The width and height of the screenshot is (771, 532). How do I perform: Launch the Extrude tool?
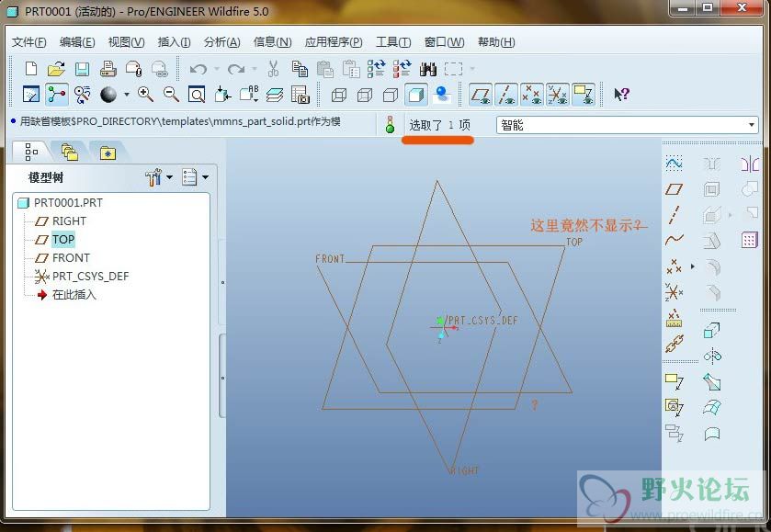pyautogui.click(x=712, y=331)
